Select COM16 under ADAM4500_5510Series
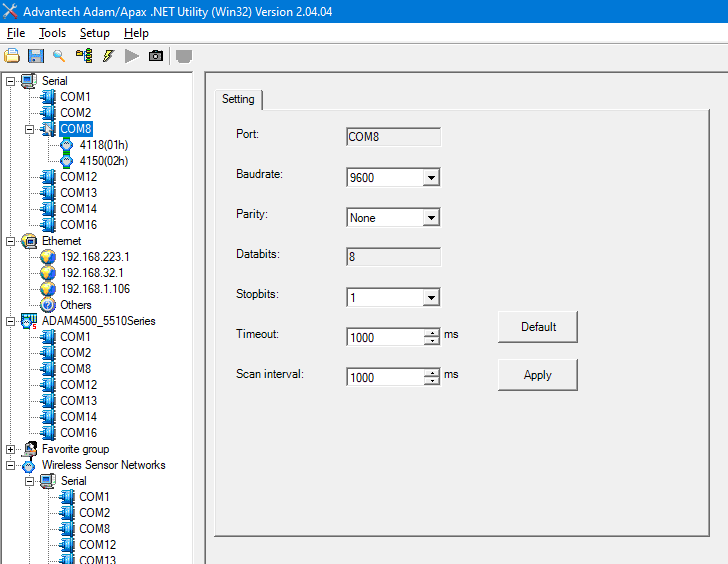Viewport: 728px width, 564px height. coord(78,433)
